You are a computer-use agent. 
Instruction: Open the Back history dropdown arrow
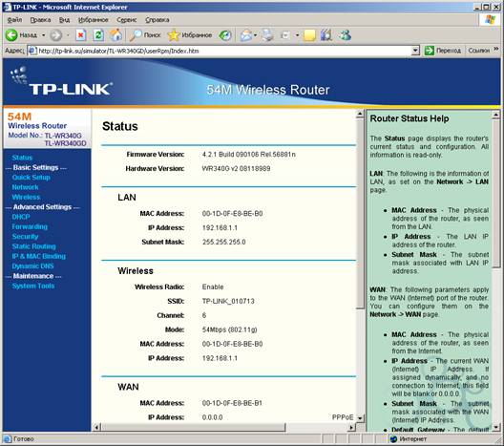pos(43,35)
